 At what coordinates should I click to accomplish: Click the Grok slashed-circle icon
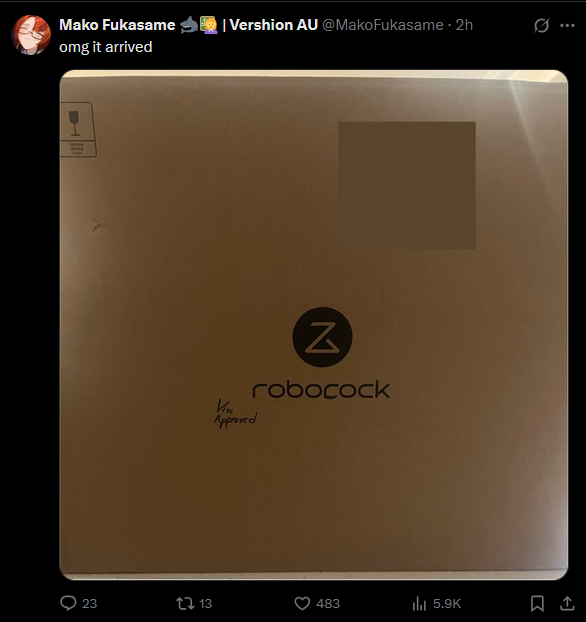(x=541, y=25)
